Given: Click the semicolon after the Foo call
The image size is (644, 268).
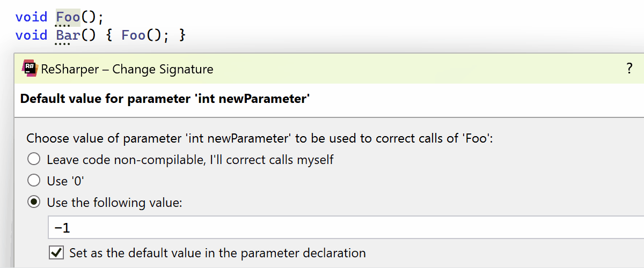Looking at the screenshot, I should pyautogui.click(x=166, y=35).
